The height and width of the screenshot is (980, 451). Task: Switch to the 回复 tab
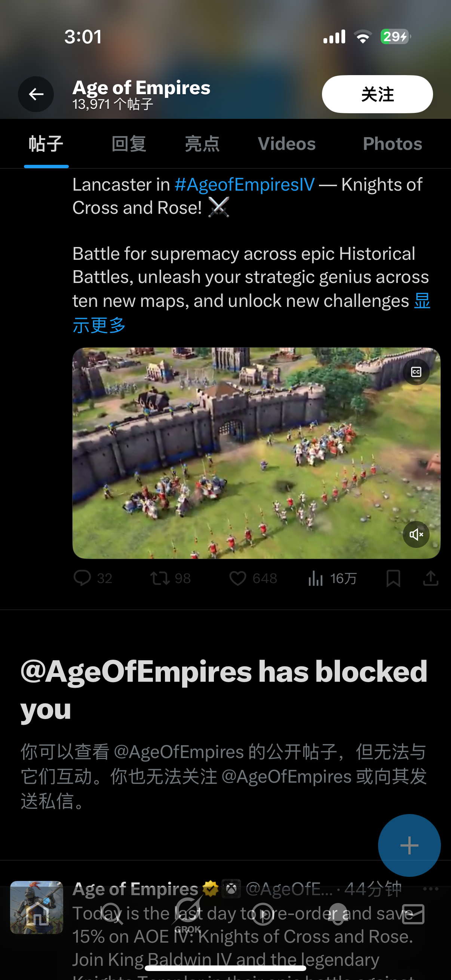pos(129,144)
